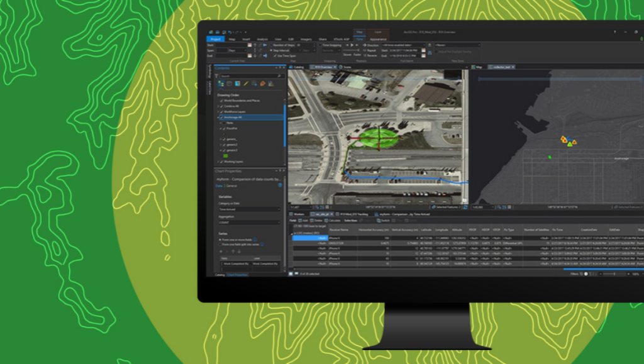
Task: Select List By Drawing Order icon
Action: pyautogui.click(x=221, y=84)
